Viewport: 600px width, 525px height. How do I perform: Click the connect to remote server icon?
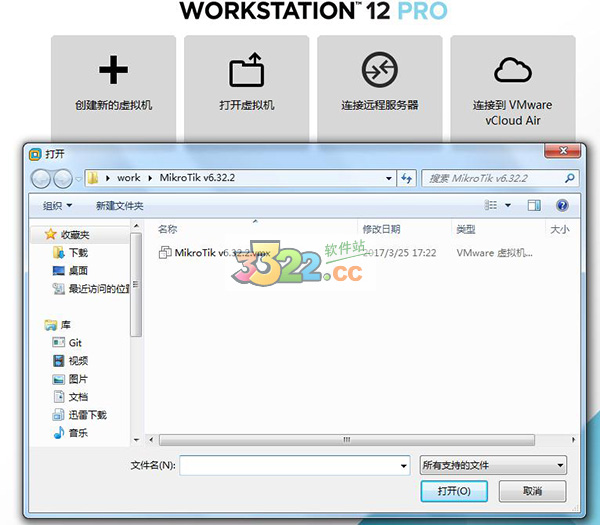click(x=380, y=70)
